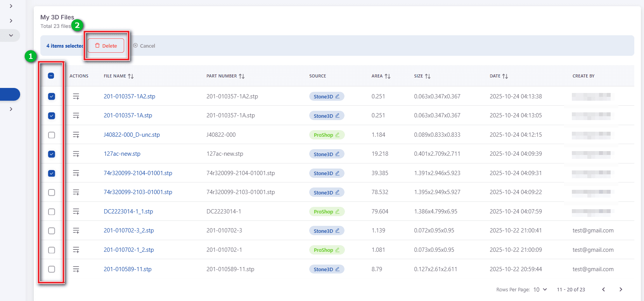This screenshot has width=644, height=301.
Task: Open file 201-010702-3_2.stp
Action: click(x=128, y=230)
